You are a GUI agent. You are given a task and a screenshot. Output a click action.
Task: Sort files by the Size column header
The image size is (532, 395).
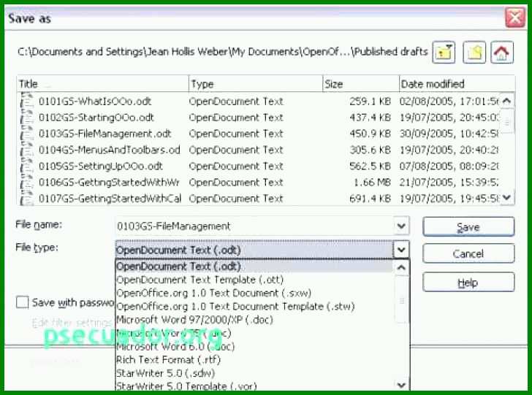pyautogui.click(x=361, y=84)
